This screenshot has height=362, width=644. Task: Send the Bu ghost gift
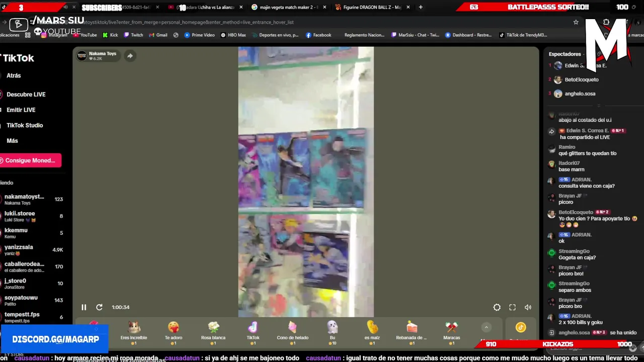click(333, 332)
